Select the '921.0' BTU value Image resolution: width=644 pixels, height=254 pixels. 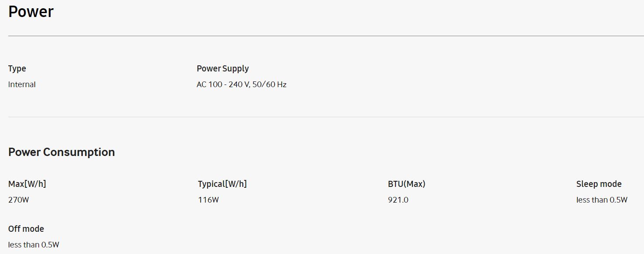[x=398, y=200]
